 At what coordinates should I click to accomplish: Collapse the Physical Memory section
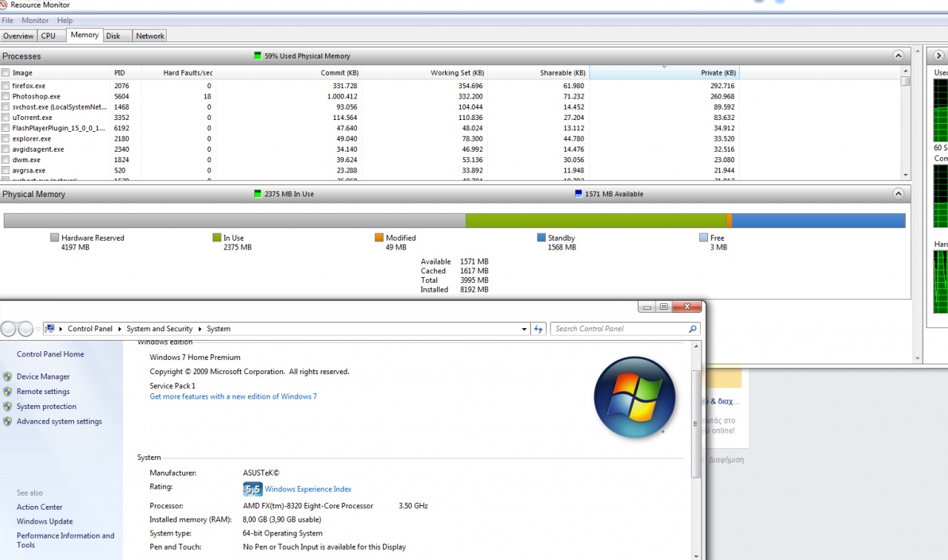tap(898, 194)
